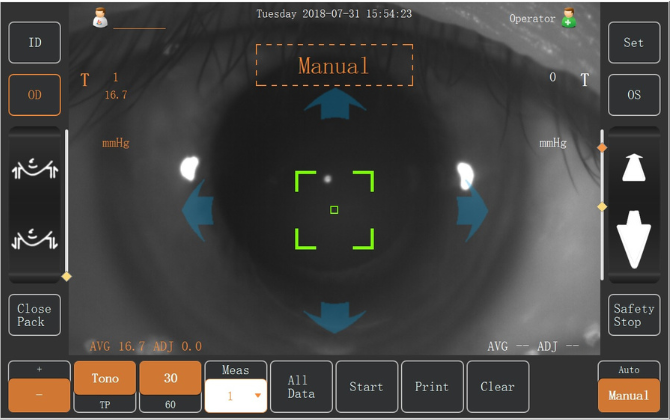This screenshot has height=420, width=670.
Task: Click the patient avatar icon
Action: [100, 18]
